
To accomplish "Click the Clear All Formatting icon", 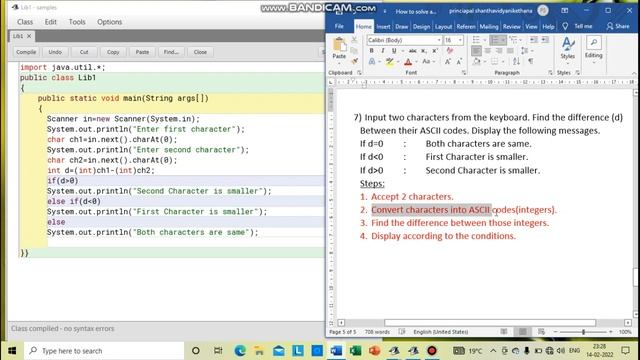I will pos(450,51).
